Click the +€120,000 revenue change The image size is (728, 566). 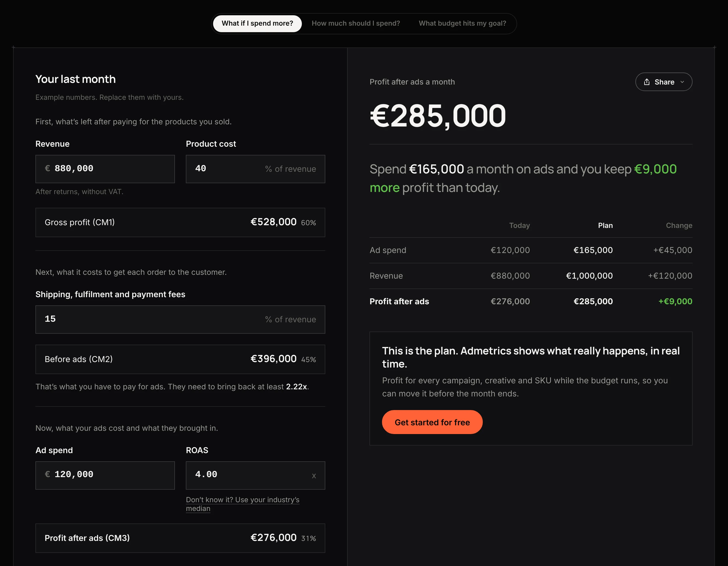coord(670,276)
